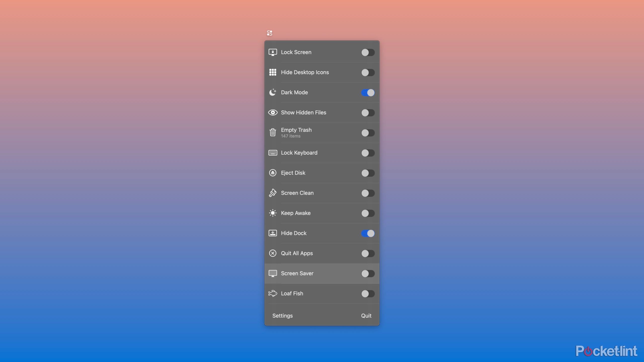This screenshot has height=362, width=644.
Task: Click the Screen Clean brush icon
Action: click(273, 193)
